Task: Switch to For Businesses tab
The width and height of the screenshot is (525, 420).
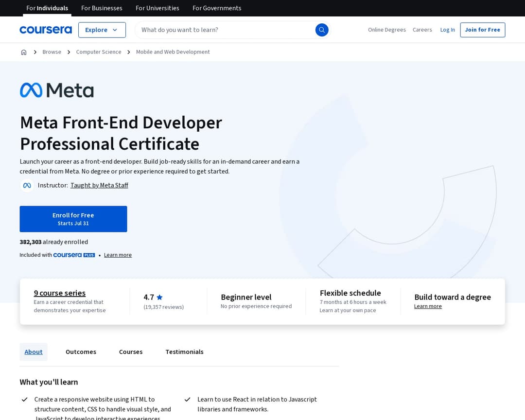Action: click(x=102, y=8)
